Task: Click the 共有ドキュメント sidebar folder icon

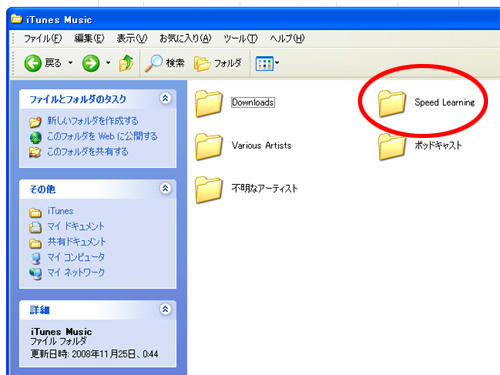Action: point(35,243)
